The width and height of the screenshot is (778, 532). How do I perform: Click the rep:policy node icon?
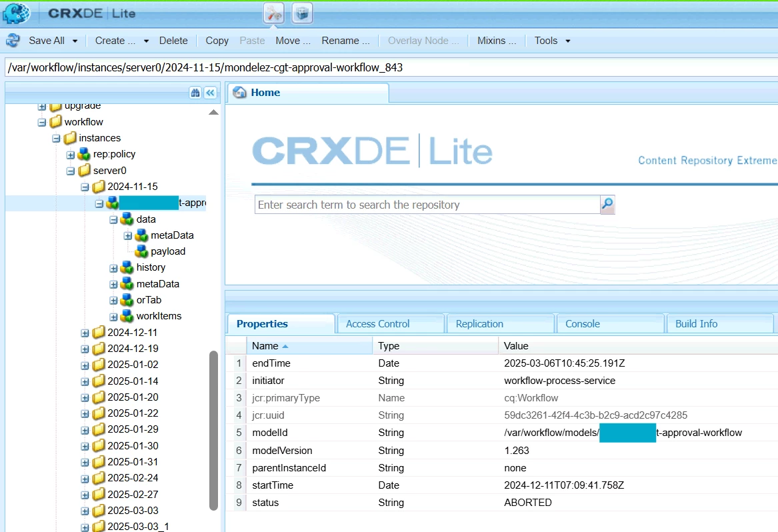pyautogui.click(x=84, y=155)
